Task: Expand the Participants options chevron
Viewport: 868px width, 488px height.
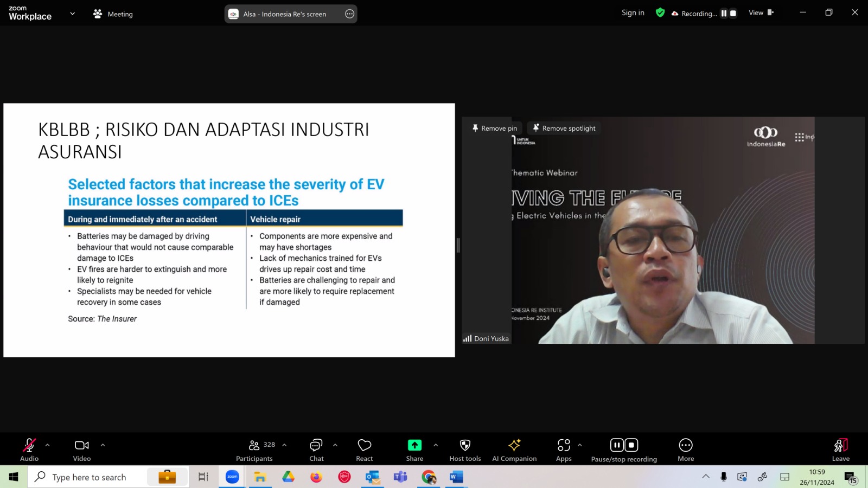Action: tap(284, 445)
